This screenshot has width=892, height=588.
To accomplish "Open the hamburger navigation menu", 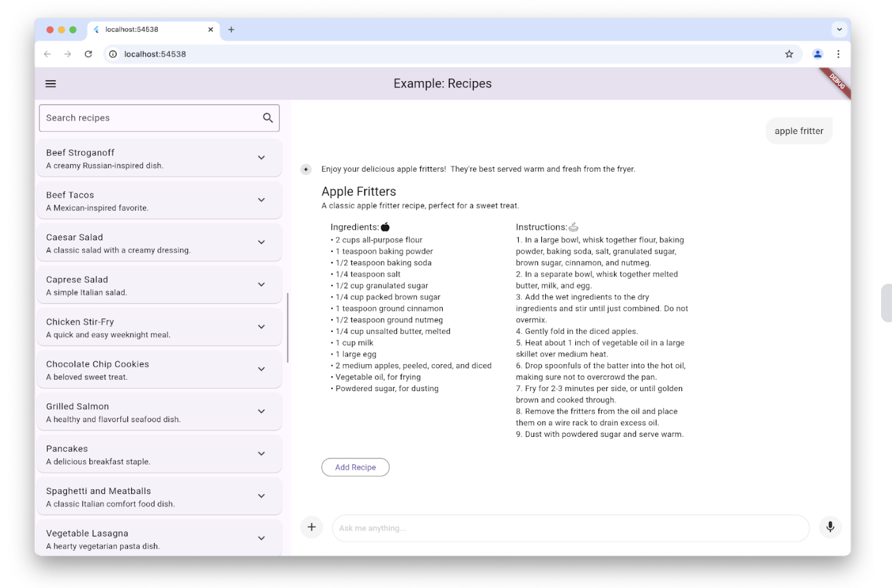I will (x=51, y=84).
